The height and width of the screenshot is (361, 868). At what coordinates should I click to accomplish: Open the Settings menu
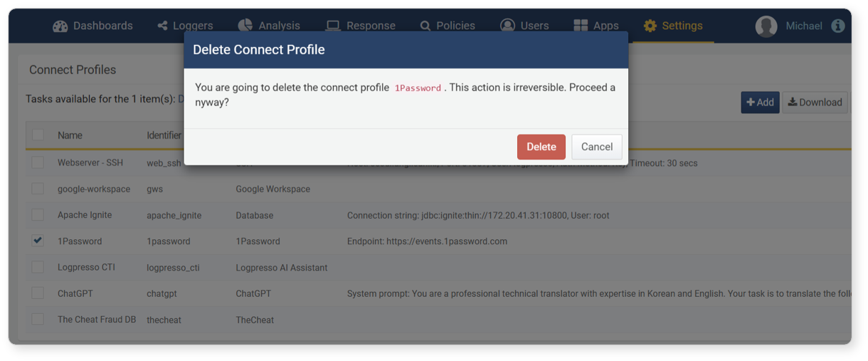click(x=673, y=26)
